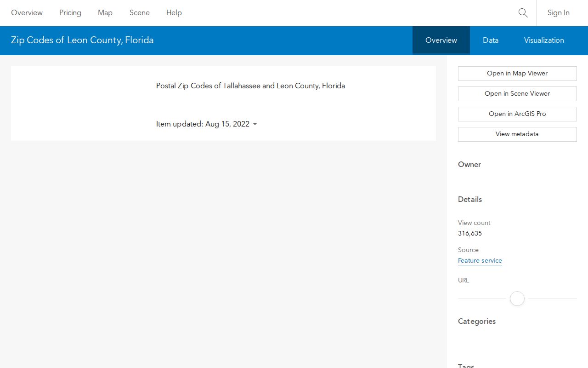The width and height of the screenshot is (588, 368).
Task: Open the Overview menu in top navigation
Action: pyautogui.click(x=27, y=13)
